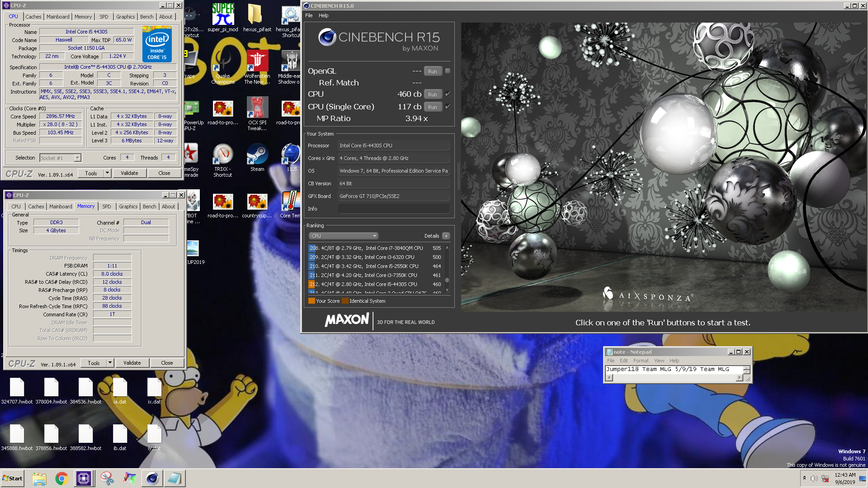Image resolution: width=868 pixels, height=488 pixels.
Task: Launch Wolfenstein The New Order shortcut
Action: coord(257,67)
